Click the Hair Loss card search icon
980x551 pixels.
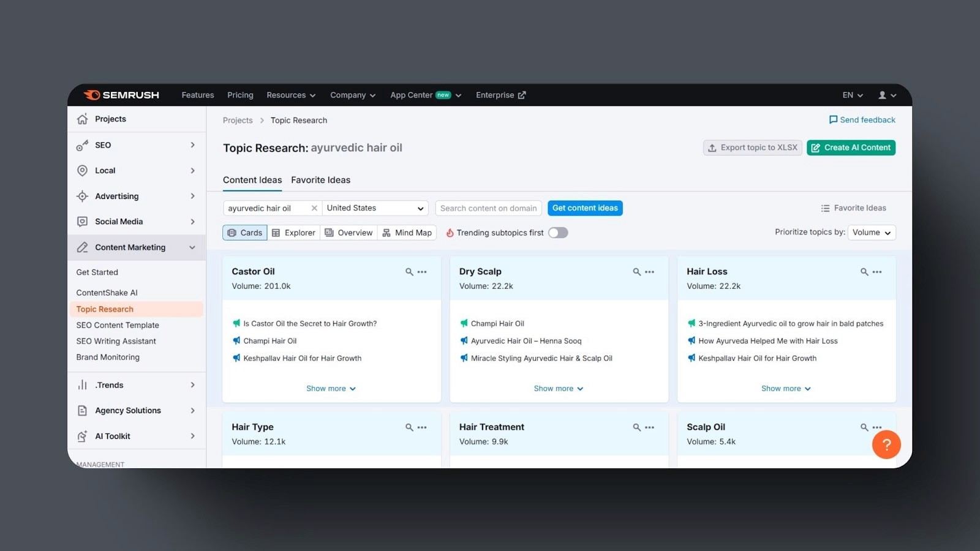[864, 272]
